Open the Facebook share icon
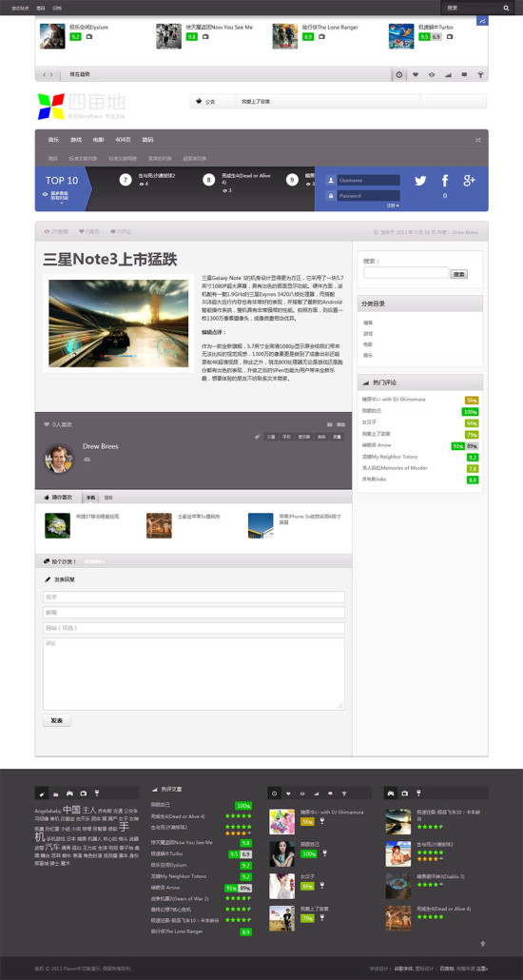The image size is (523, 980). 445,181
